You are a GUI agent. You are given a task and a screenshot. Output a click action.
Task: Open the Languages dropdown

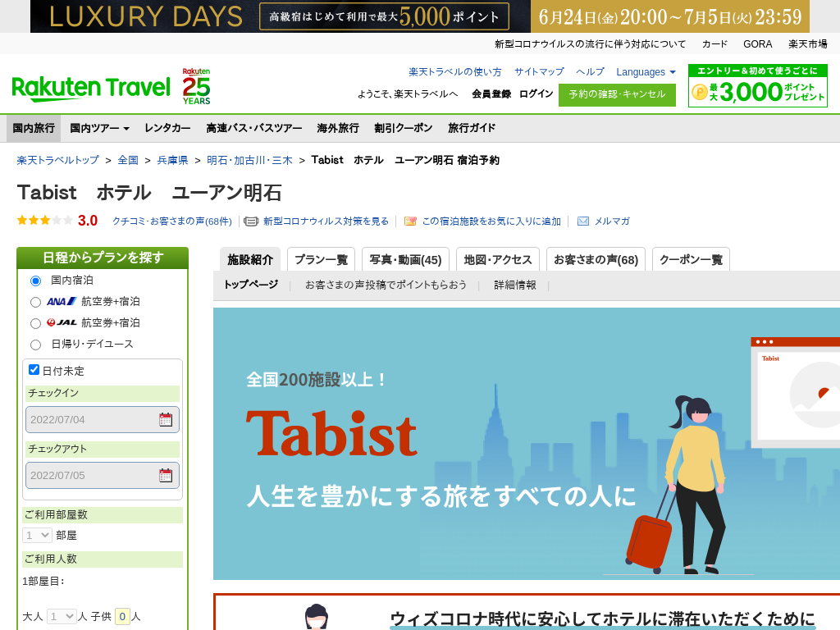[x=646, y=72]
